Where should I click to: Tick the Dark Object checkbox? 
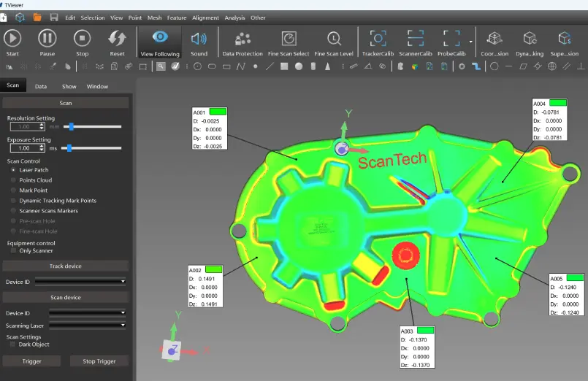(13, 345)
